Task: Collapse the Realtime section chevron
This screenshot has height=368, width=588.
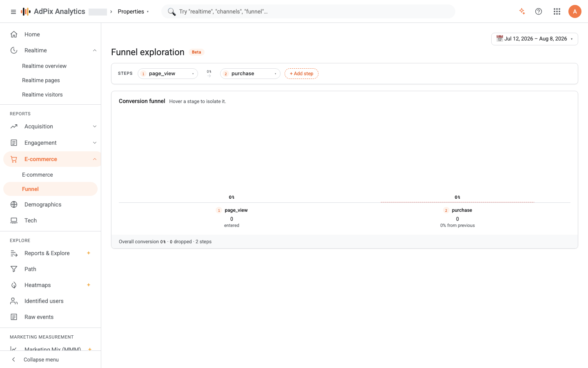Action: 95,50
